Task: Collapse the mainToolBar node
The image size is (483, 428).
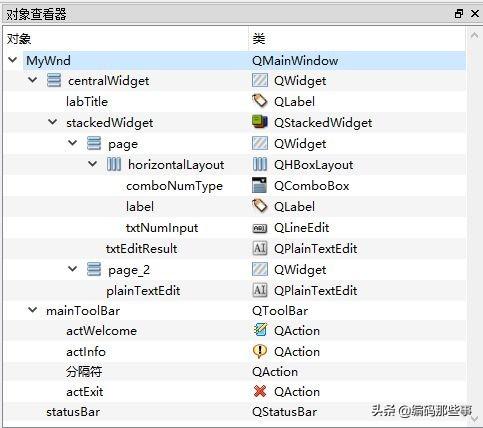Action: pos(33,310)
